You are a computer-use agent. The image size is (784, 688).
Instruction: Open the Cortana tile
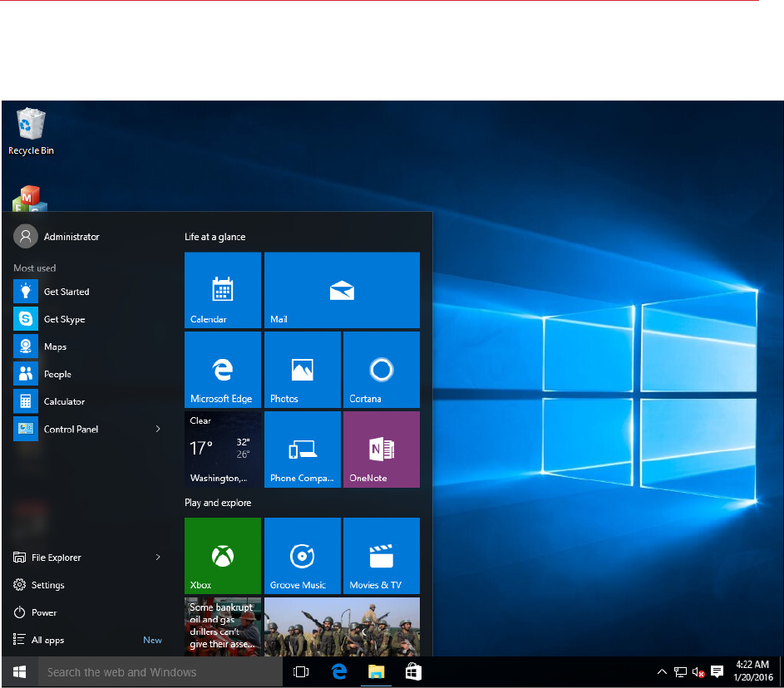pos(382,370)
